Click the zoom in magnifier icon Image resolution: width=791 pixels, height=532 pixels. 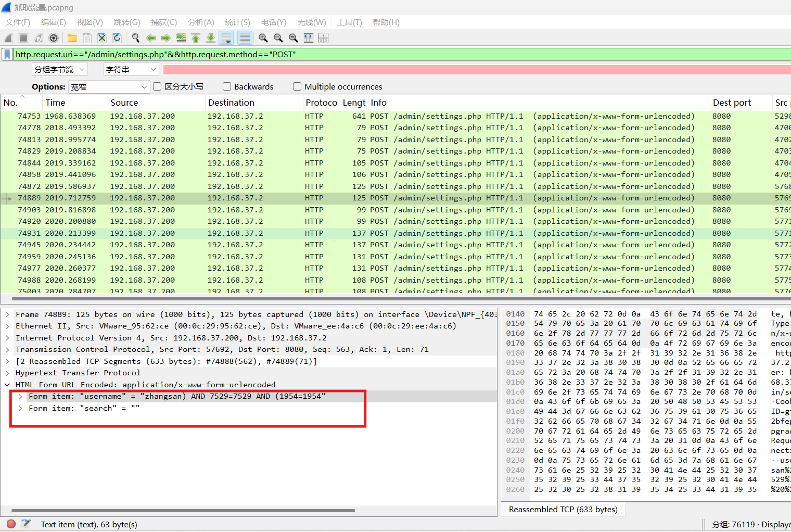(263, 38)
